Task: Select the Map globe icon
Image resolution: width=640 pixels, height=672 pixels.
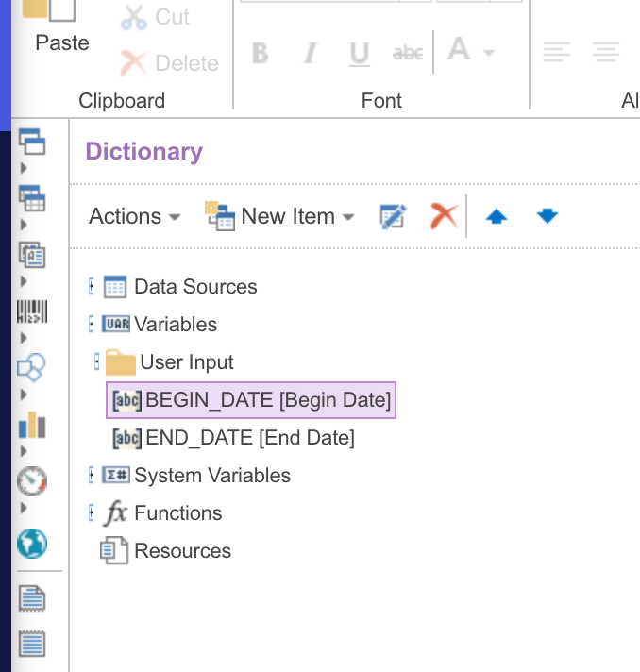Action: pyautogui.click(x=32, y=543)
